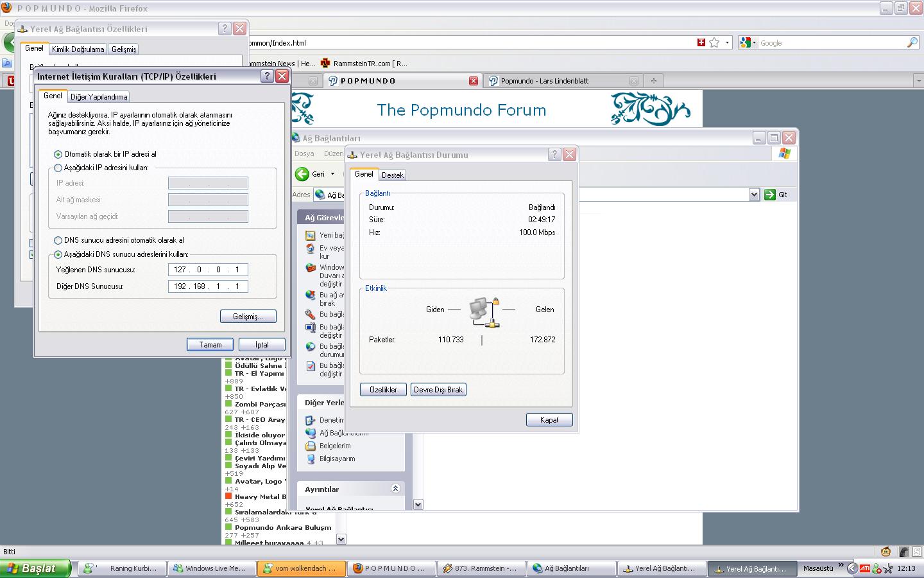Open RammsteinTR.com bookmark
Screen dimensions: 924x578
(364, 64)
